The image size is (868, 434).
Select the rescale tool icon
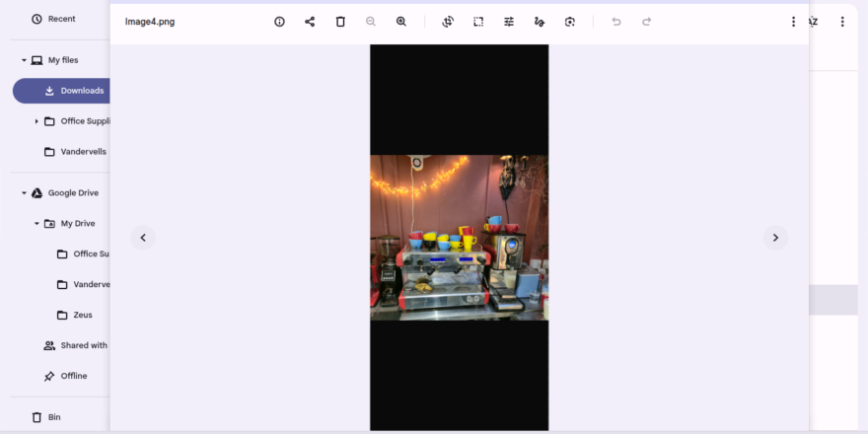[x=478, y=22]
